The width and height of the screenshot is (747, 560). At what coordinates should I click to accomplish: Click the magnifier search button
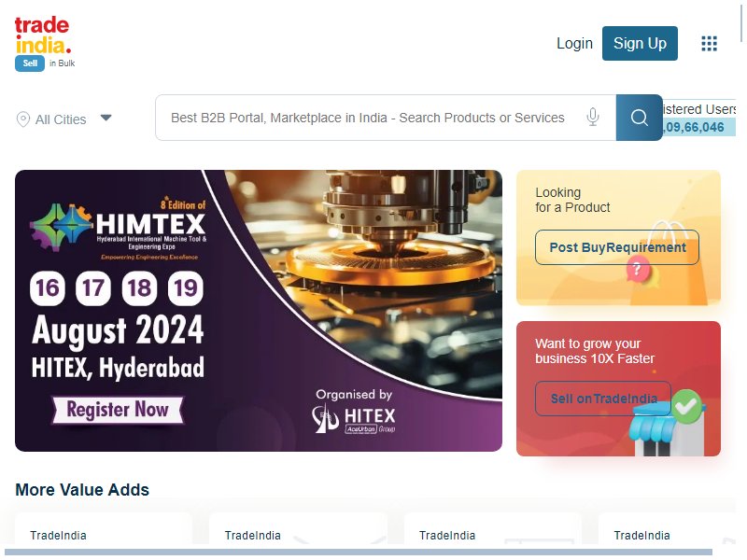[x=639, y=118]
